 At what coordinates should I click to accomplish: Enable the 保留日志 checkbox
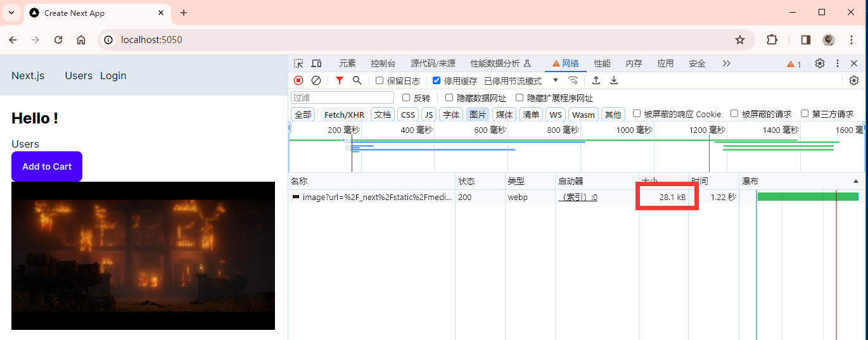coord(380,80)
